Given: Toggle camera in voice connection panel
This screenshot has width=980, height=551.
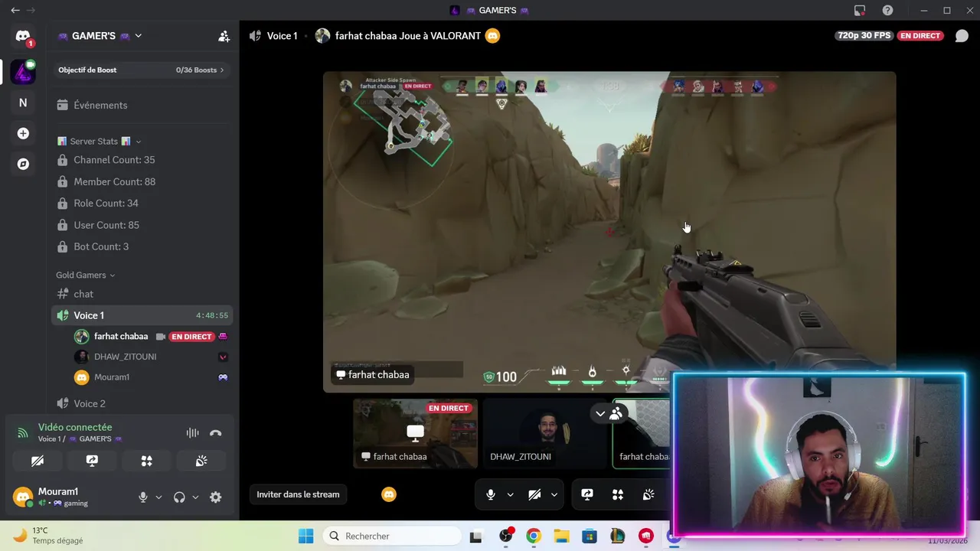Looking at the screenshot, I should coord(38,461).
